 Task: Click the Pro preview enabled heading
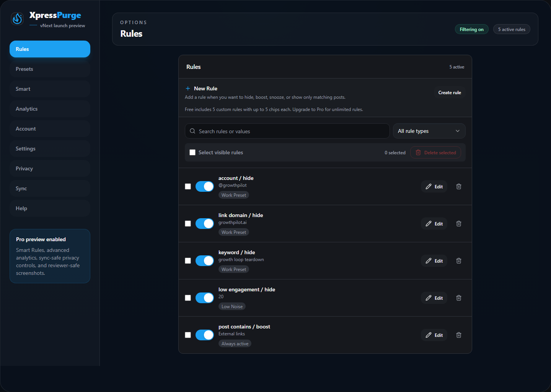41,239
